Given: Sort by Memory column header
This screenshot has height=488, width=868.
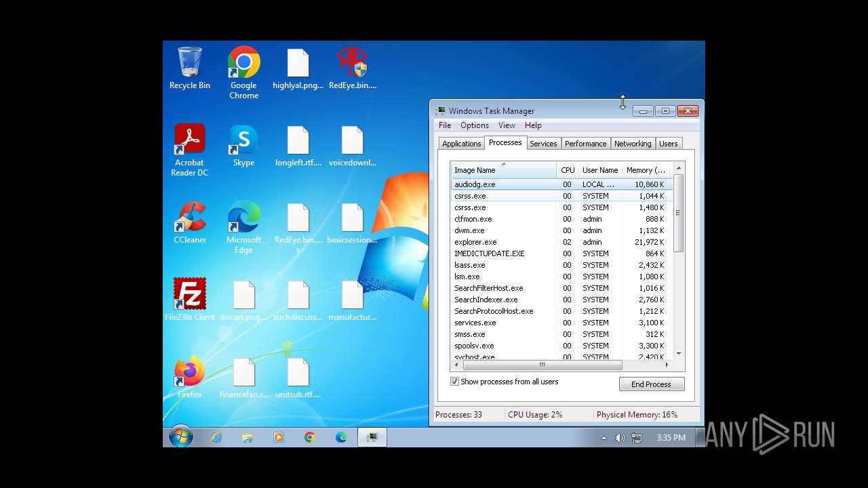Looking at the screenshot, I should [646, 170].
